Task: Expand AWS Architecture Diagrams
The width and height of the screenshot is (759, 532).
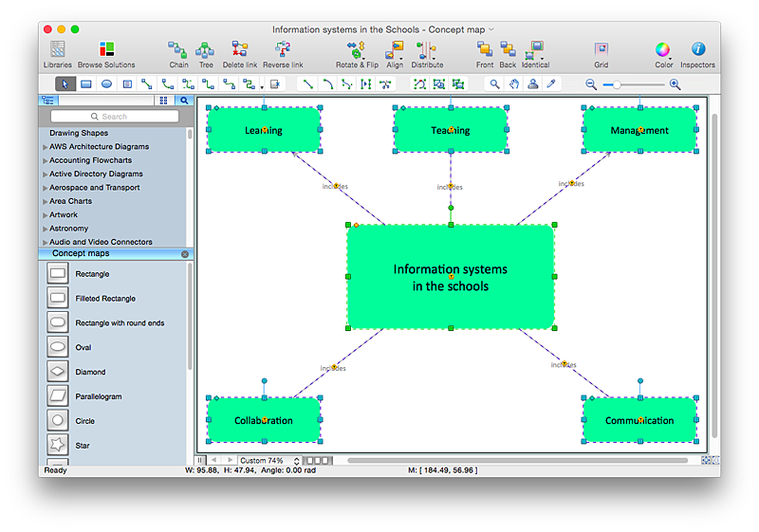Action: pyautogui.click(x=45, y=147)
